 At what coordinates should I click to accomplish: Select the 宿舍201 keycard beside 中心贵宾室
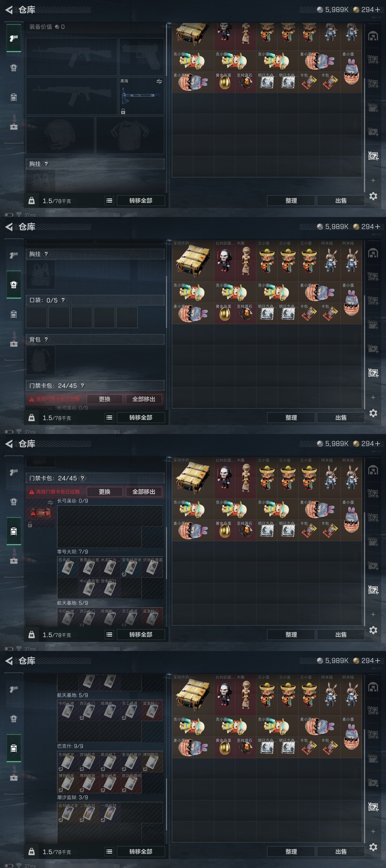coord(110,588)
